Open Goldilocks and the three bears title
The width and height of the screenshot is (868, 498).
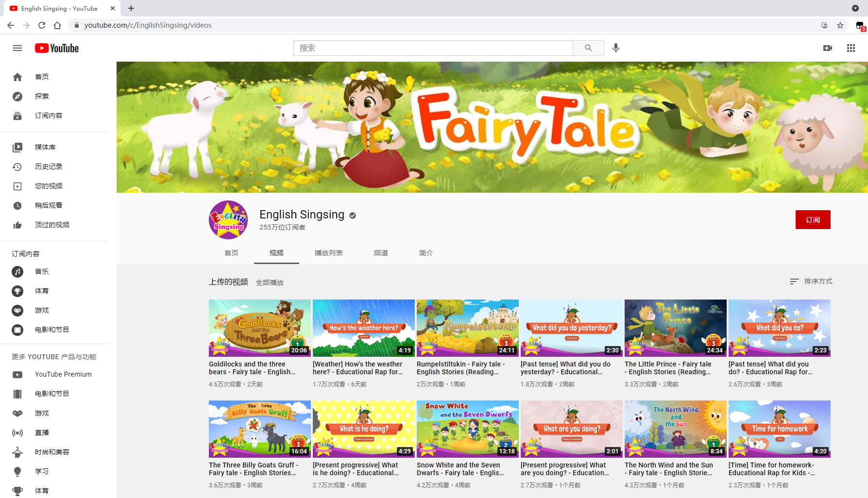pyautogui.click(x=252, y=368)
